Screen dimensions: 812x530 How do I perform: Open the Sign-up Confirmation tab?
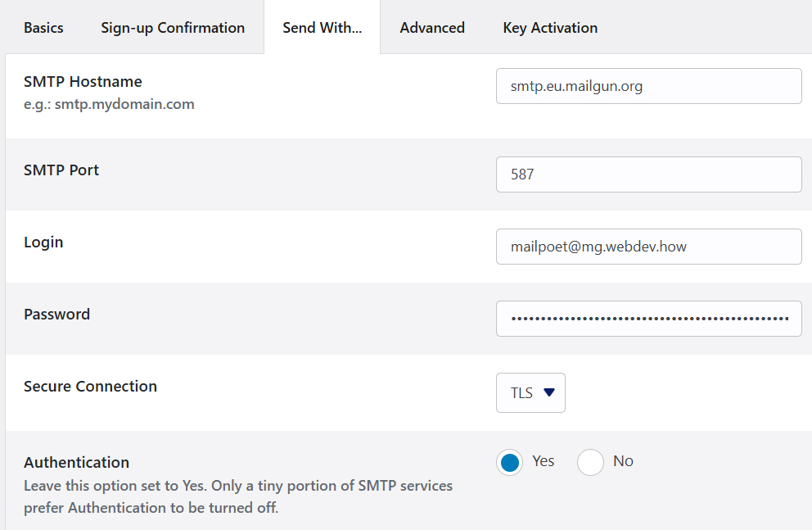[x=172, y=27]
